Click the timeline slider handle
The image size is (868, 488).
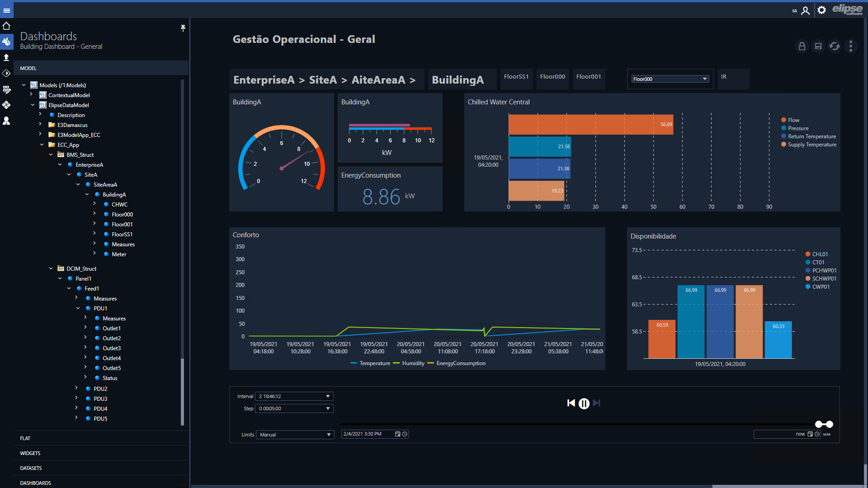click(x=824, y=424)
